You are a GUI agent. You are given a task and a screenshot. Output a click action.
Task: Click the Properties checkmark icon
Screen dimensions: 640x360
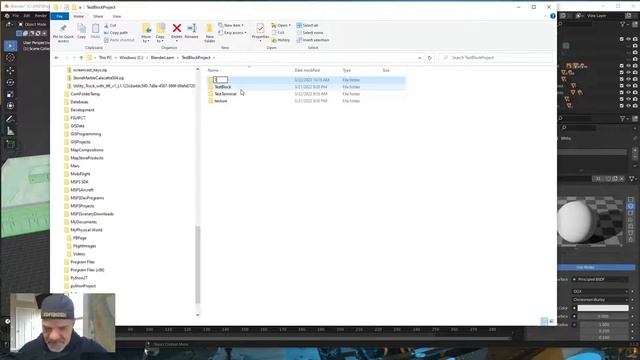(260, 28)
